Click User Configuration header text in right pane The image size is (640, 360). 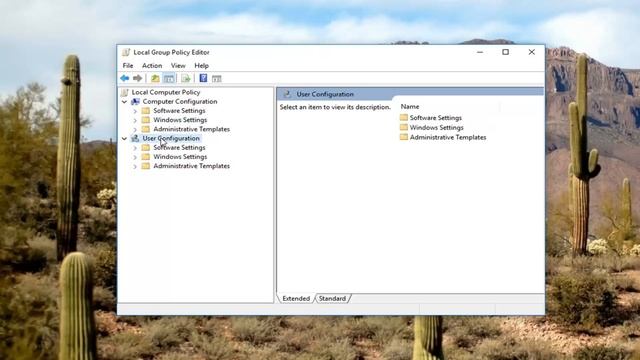(x=325, y=94)
